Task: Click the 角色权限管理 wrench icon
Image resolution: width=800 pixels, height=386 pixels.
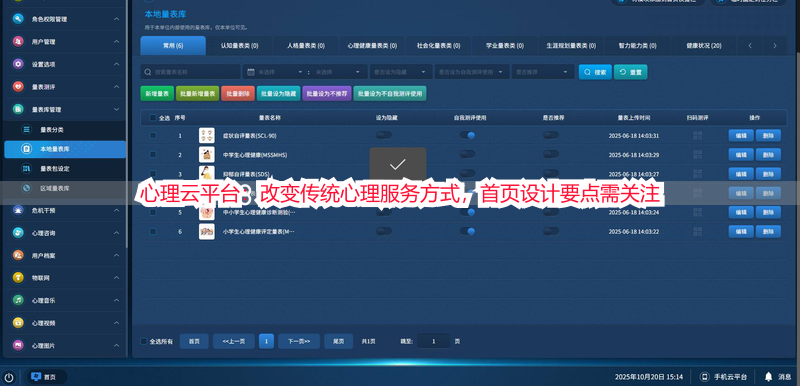Action: (18, 19)
